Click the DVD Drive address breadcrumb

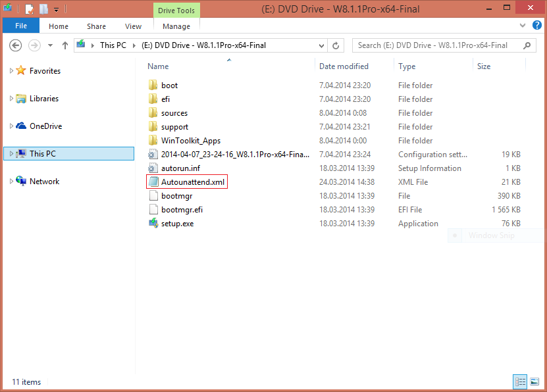coord(204,45)
